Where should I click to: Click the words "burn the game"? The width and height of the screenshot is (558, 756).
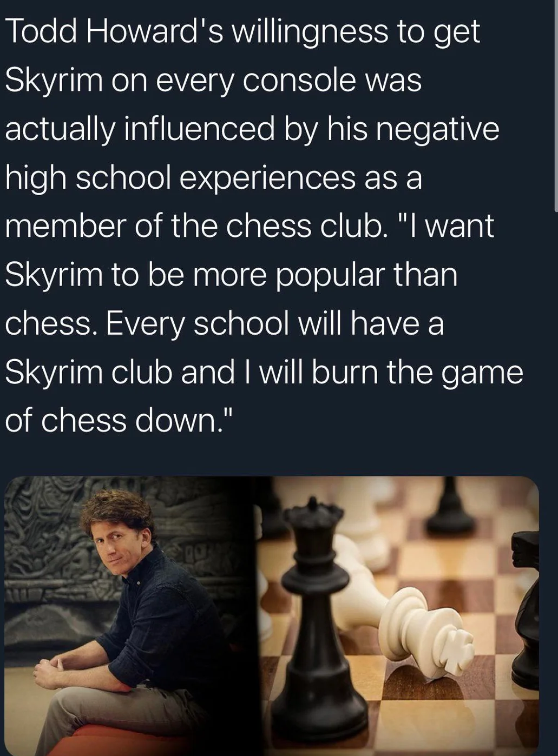417,373
